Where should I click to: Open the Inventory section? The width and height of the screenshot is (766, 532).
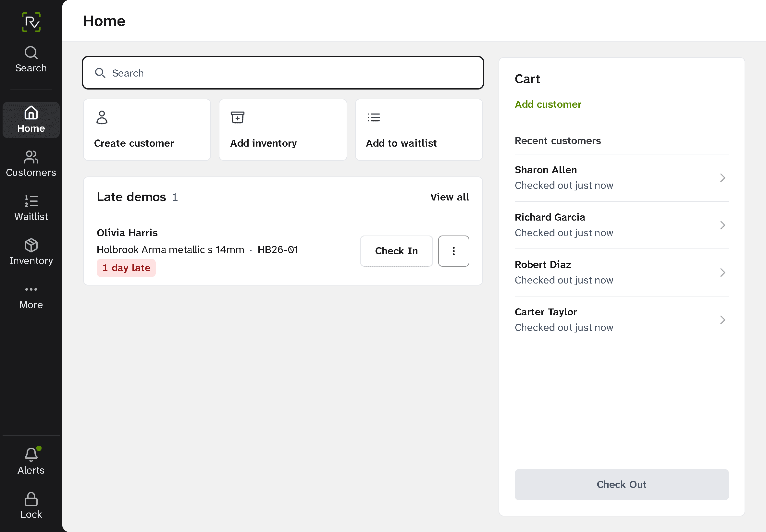tap(31, 252)
